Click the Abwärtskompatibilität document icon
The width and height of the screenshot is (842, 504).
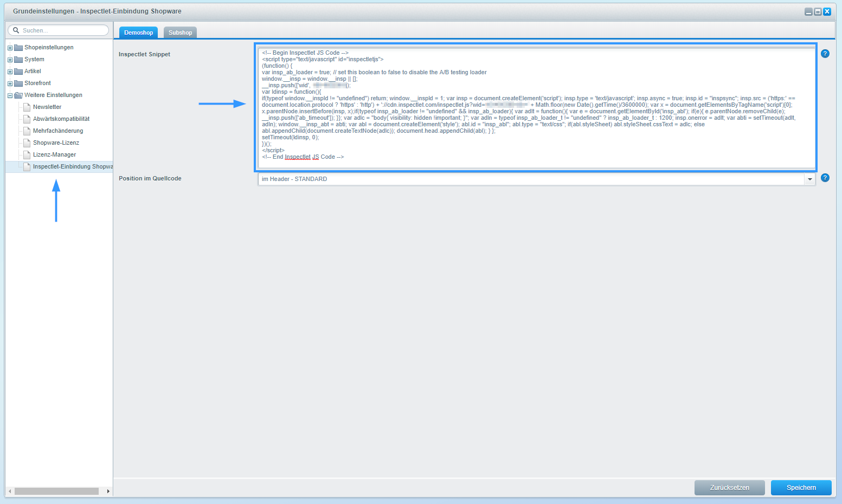click(x=27, y=119)
